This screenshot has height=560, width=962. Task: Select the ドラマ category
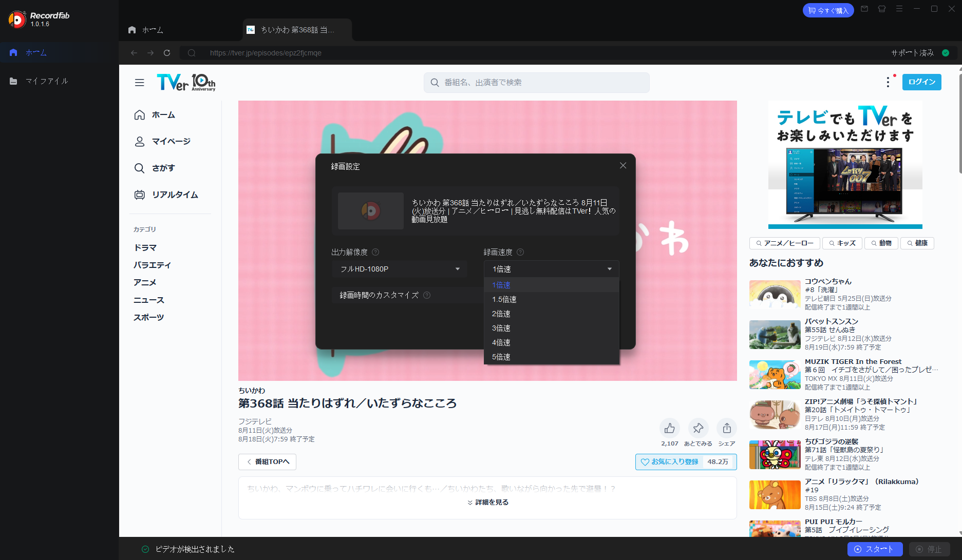coord(145,248)
